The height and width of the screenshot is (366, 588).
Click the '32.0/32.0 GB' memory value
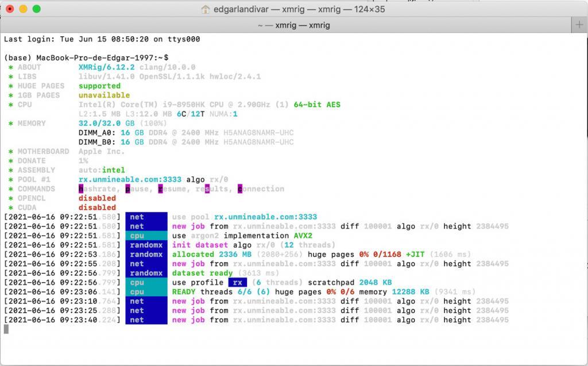pos(106,124)
